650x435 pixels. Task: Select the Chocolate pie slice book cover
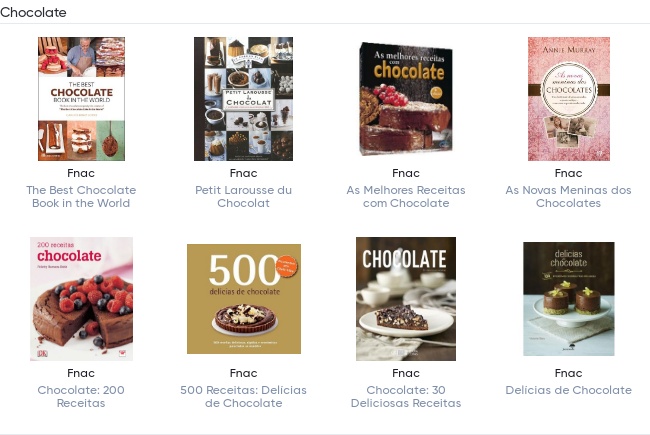(x=406, y=299)
